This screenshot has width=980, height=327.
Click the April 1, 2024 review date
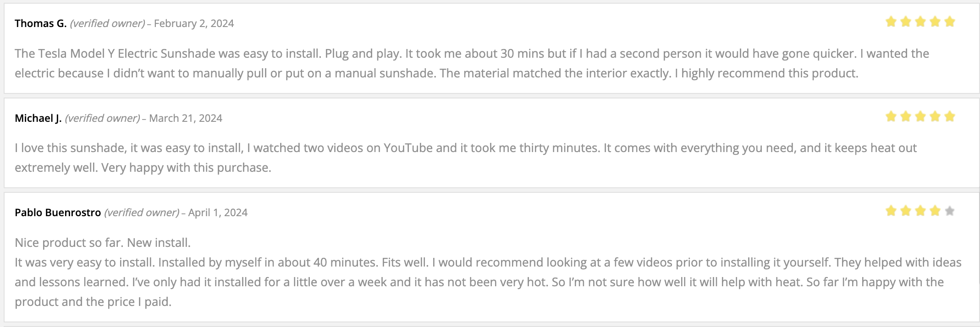tap(218, 213)
